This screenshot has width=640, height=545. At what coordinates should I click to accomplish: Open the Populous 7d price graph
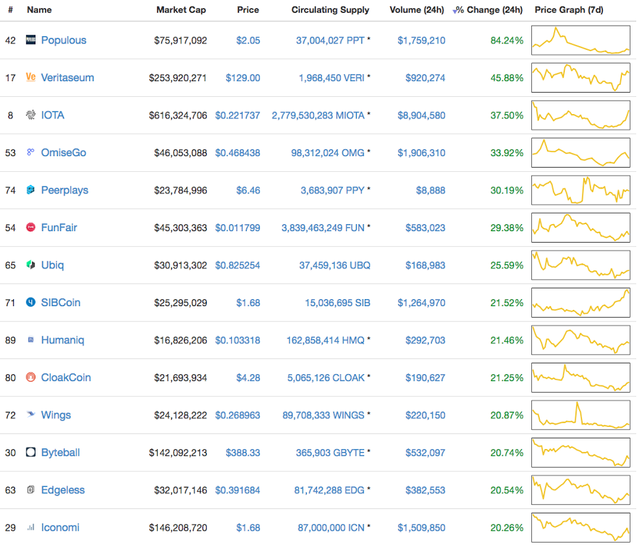coord(580,40)
